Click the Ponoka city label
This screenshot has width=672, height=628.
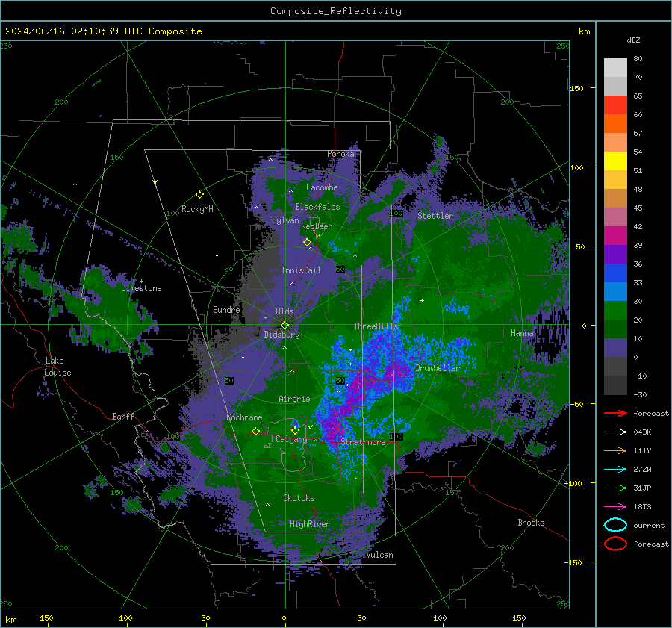click(340, 154)
